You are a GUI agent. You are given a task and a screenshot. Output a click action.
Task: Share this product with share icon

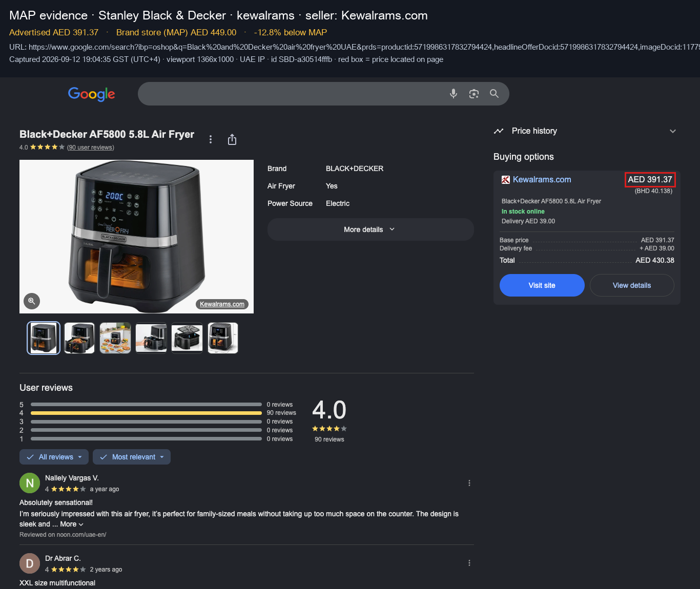232,139
